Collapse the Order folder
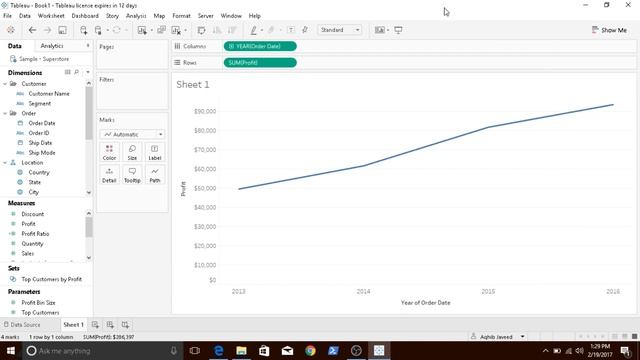The height and width of the screenshot is (360, 640). (5, 113)
